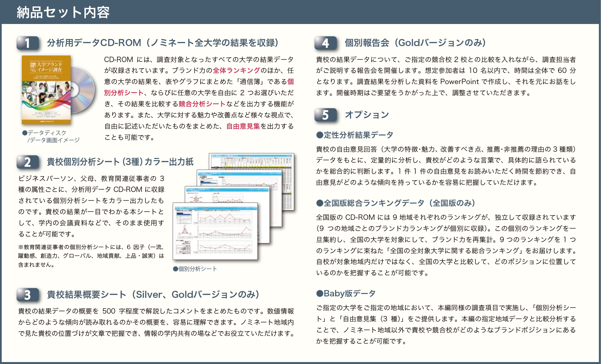Viewport: 601px width, 364px height.
Task: Click the red text 自由意見集
Action: (x=243, y=126)
